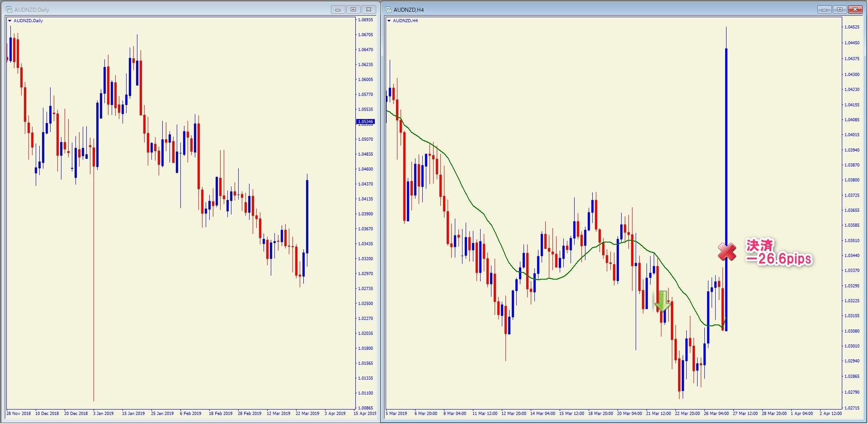The height and width of the screenshot is (424, 868).
Task: Click time label 5 Mar 2019 on the H4 chart
Action: click(396, 414)
